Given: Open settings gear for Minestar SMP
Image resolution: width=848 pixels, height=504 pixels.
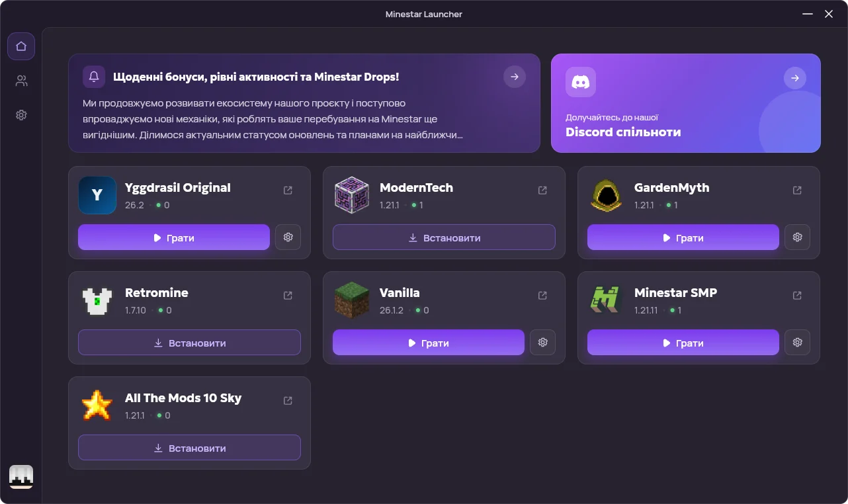Looking at the screenshot, I should coord(797,343).
